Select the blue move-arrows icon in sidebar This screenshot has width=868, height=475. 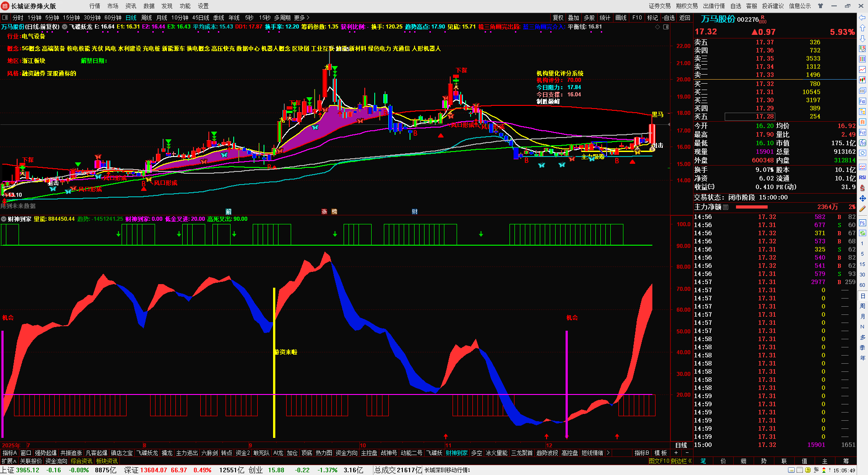point(863,198)
